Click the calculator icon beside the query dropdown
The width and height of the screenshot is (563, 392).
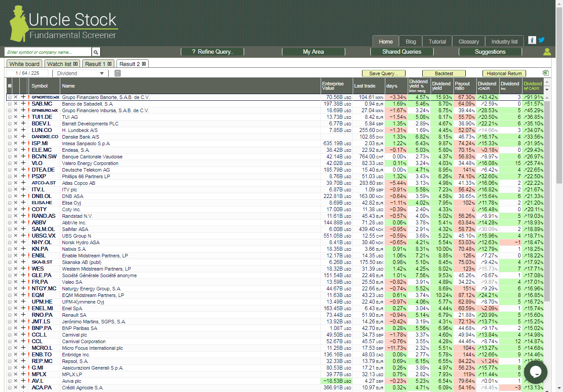(117, 73)
